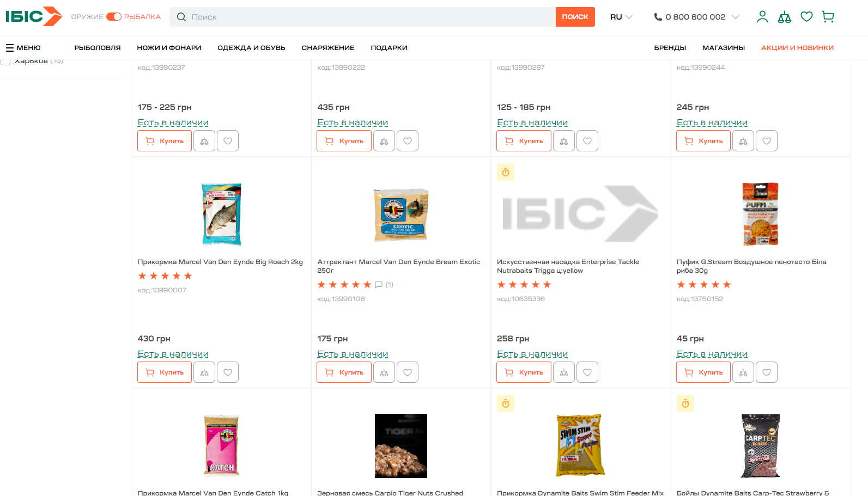Viewport: 868px width, 496px height.
Task: Open the comparison scales icon in header
Action: click(784, 17)
